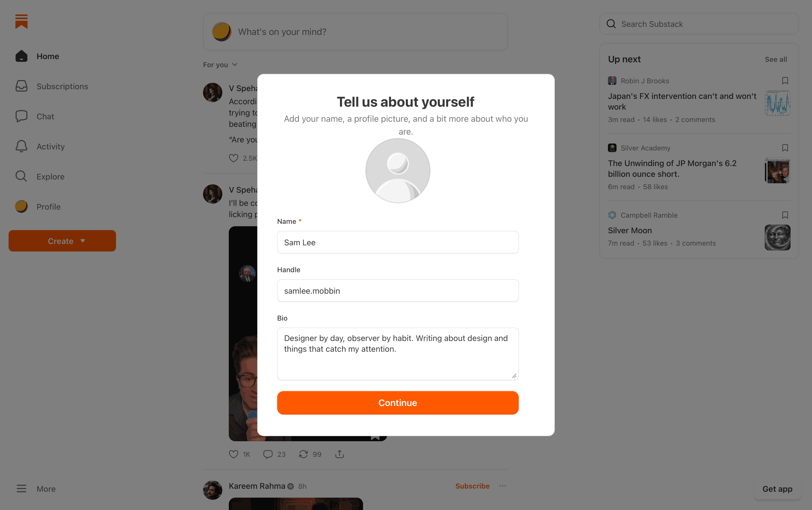812x510 pixels.
Task: Open the More menu in sidebar
Action: point(36,489)
